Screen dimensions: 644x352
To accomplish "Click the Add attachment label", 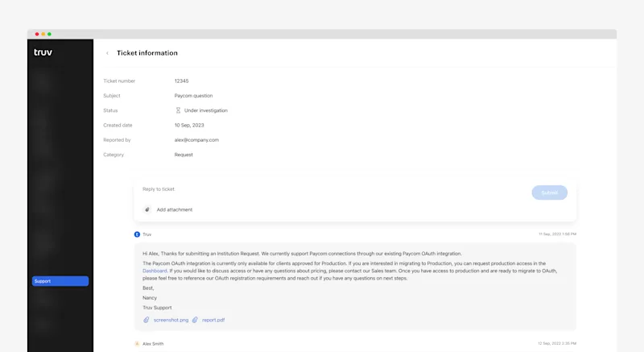I will pyautogui.click(x=175, y=209).
